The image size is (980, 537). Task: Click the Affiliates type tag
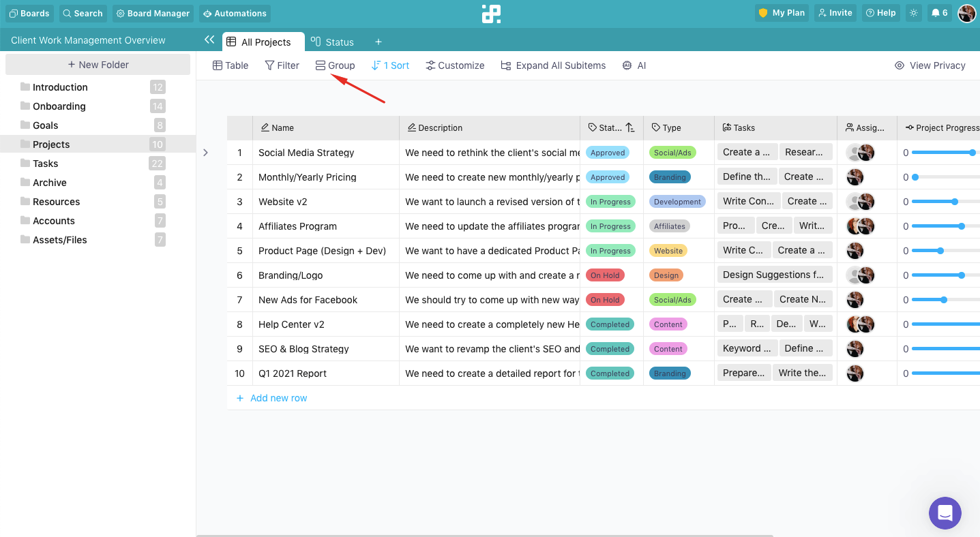tap(670, 226)
